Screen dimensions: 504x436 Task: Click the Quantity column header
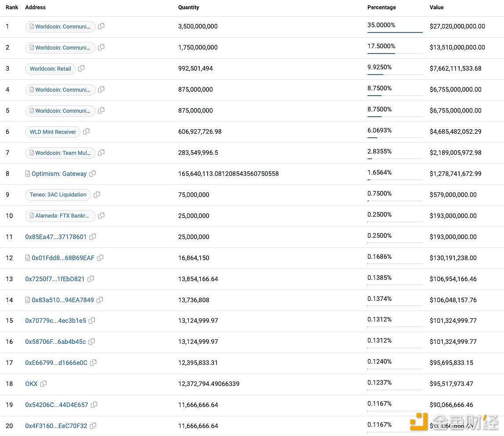pyautogui.click(x=188, y=7)
